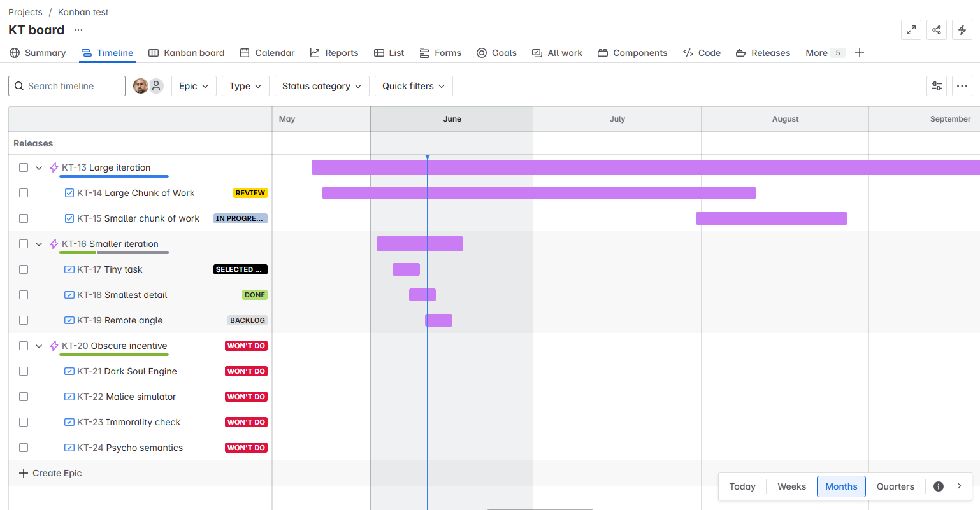
Task: Click the share icon near top right
Action: (936, 29)
